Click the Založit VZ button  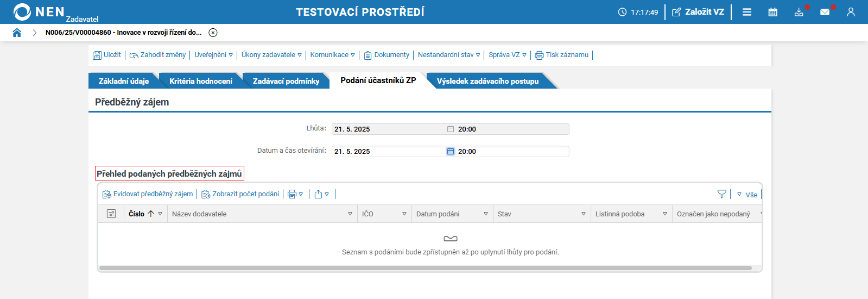[698, 12]
